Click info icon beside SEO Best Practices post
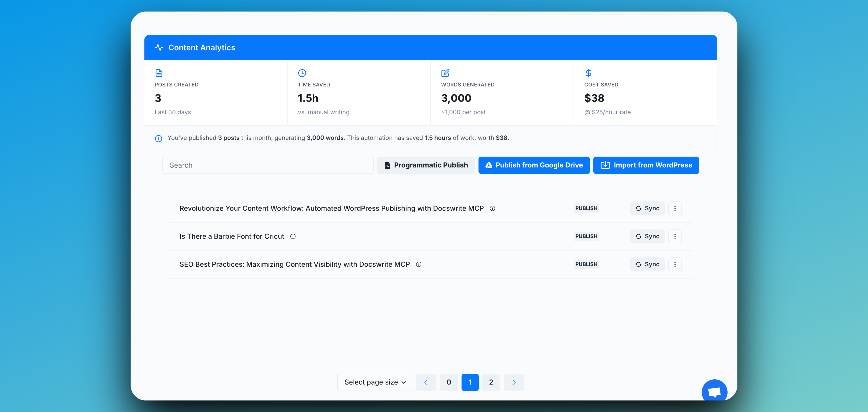The width and height of the screenshot is (868, 412). [x=418, y=264]
